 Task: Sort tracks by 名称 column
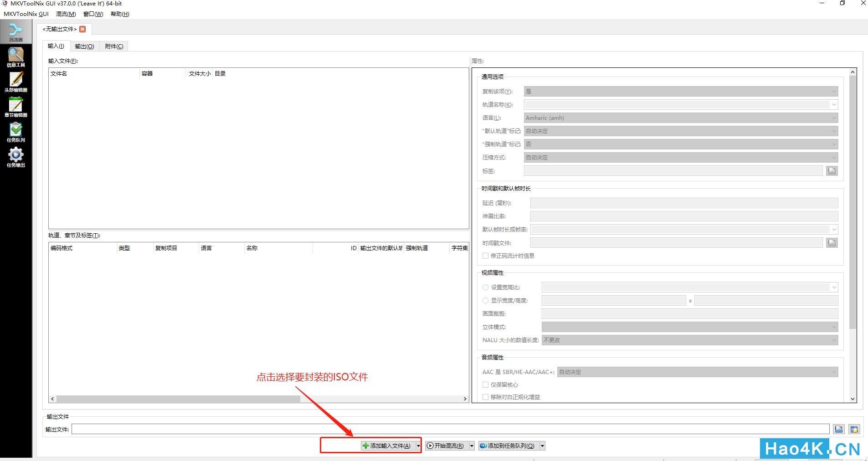click(x=278, y=248)
